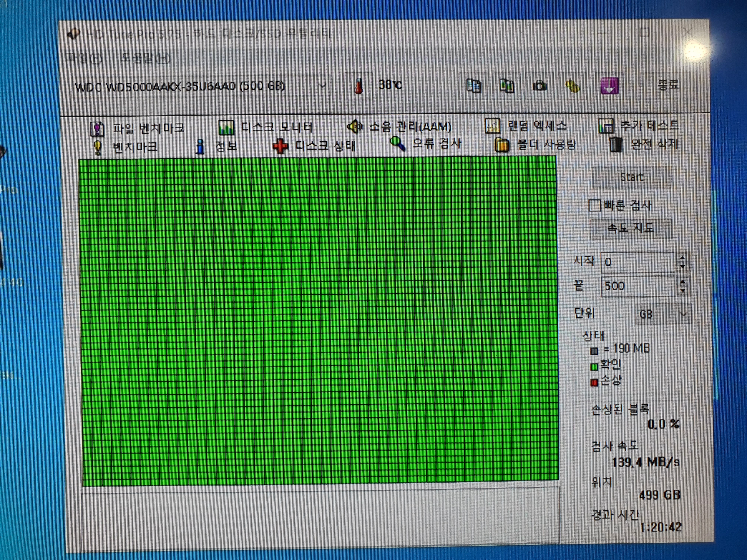Image resolution: width=747 pixels, height=560 pixels.
Task: Open the 파일 벤치마크 tab
Action: point(137,128)
